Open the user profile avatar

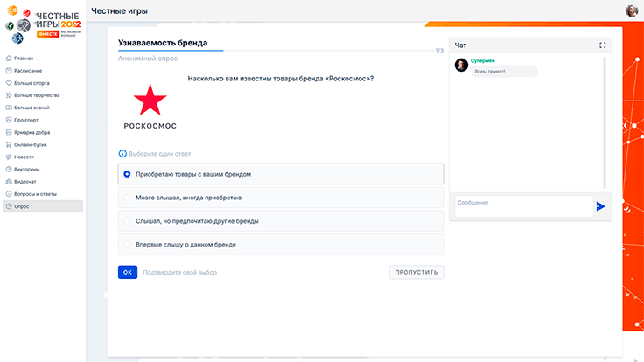[x=631, y=10]
